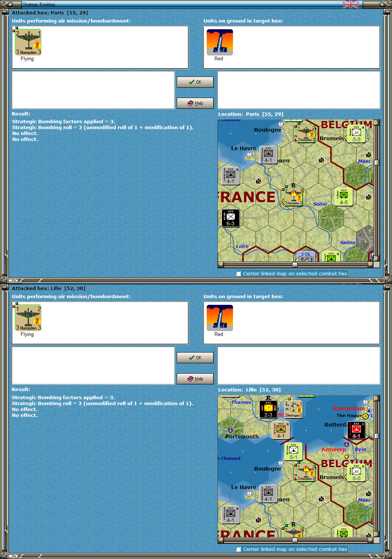Click the Paris map's vertical scrollbar up arrow
392x559 pixels.
376,122
